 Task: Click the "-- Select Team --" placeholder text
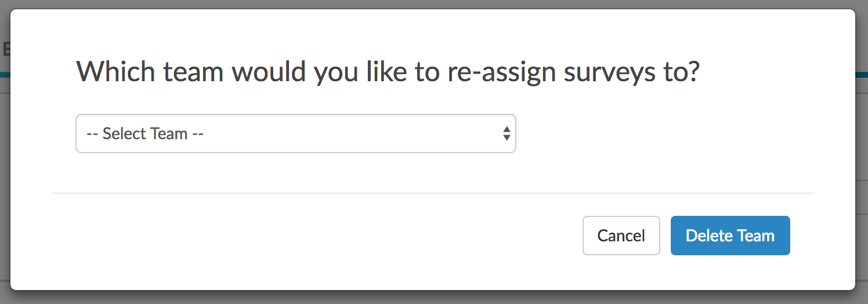point(145,133)
